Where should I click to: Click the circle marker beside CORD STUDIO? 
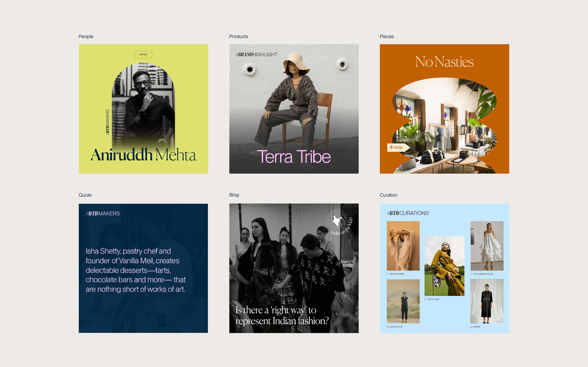(x=388, y=327)
